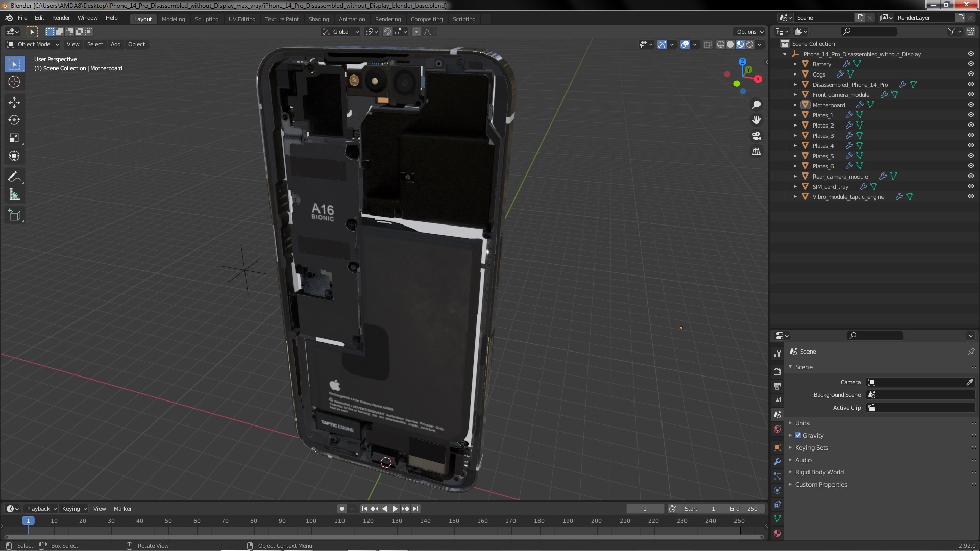Open the Keying popover
Screen dimensions: 980x551
click(x=75, y=509)
